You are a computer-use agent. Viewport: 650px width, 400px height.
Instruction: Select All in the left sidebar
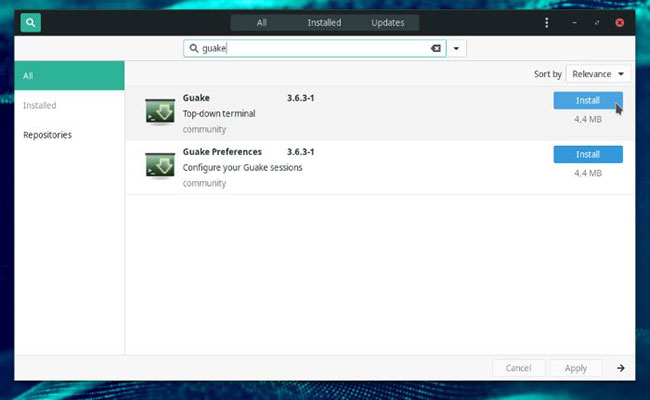(69, 76)
